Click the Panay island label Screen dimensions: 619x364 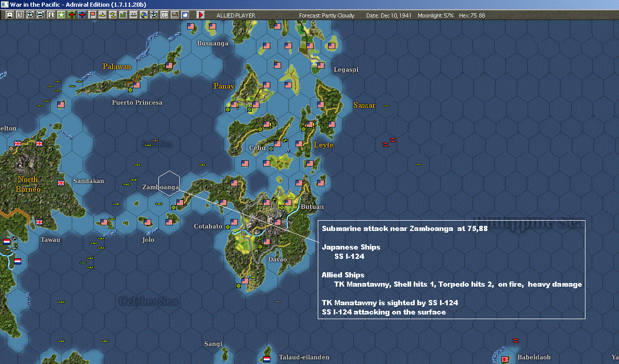coord(224,86)
